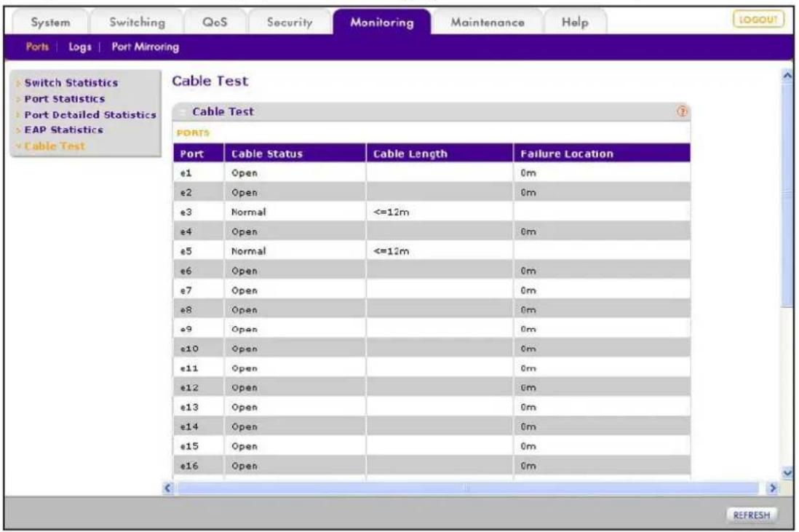Click the 0m failure location for e10

(x=528, y=349)
